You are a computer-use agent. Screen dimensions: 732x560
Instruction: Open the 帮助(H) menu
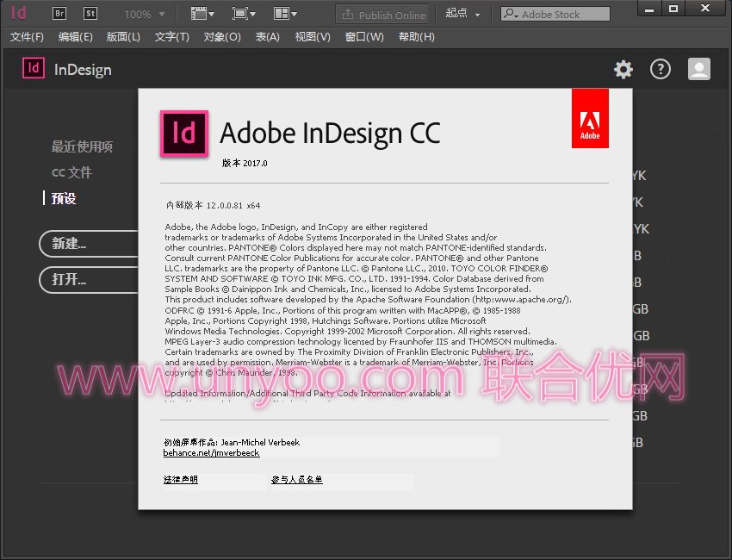[417, 37]
